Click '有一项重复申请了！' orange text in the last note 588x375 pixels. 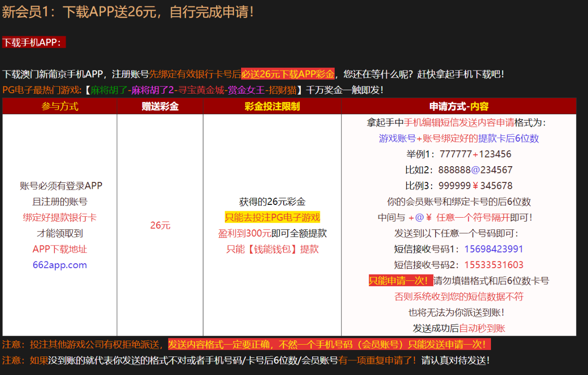coord(377,360)
